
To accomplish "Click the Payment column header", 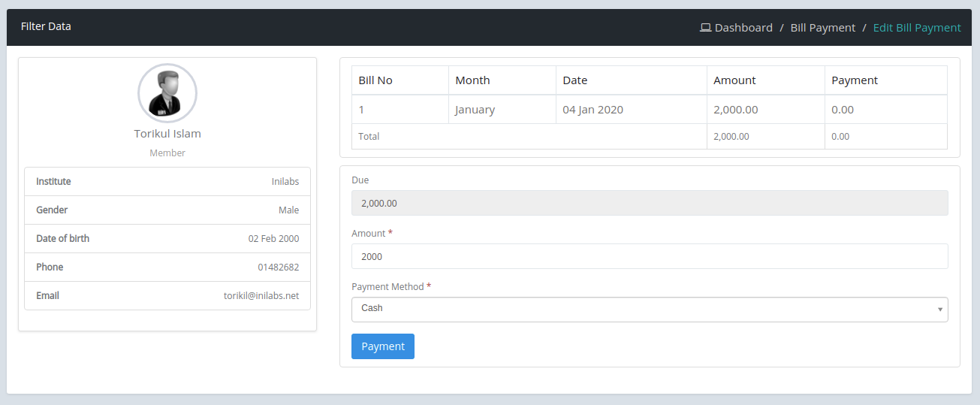I will click(886, 80).
